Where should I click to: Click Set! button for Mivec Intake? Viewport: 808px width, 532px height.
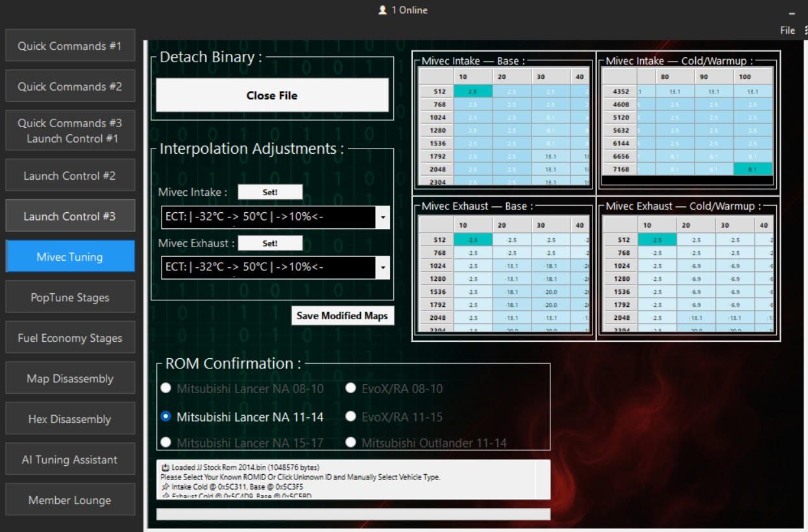(270, 192)
